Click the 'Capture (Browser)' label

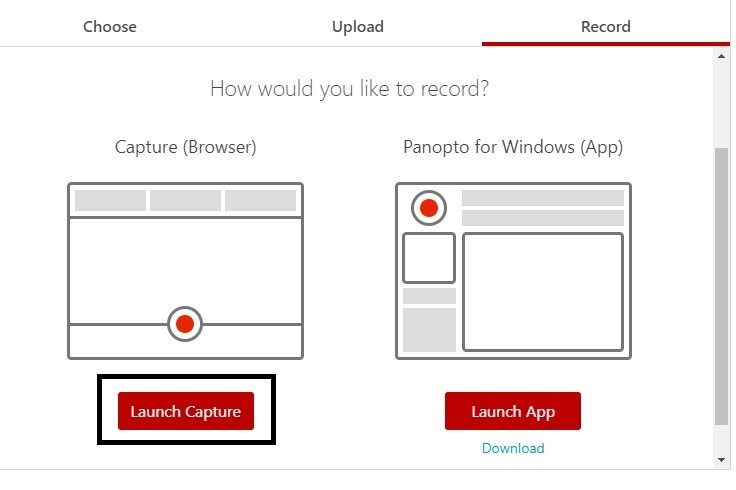click(185, 147)
